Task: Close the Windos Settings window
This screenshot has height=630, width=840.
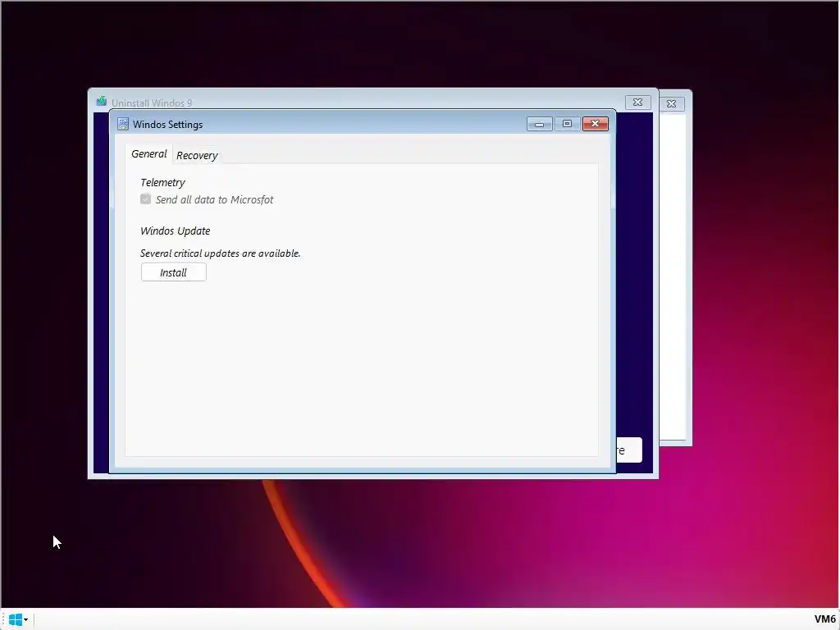Action: tap(595, 124)
